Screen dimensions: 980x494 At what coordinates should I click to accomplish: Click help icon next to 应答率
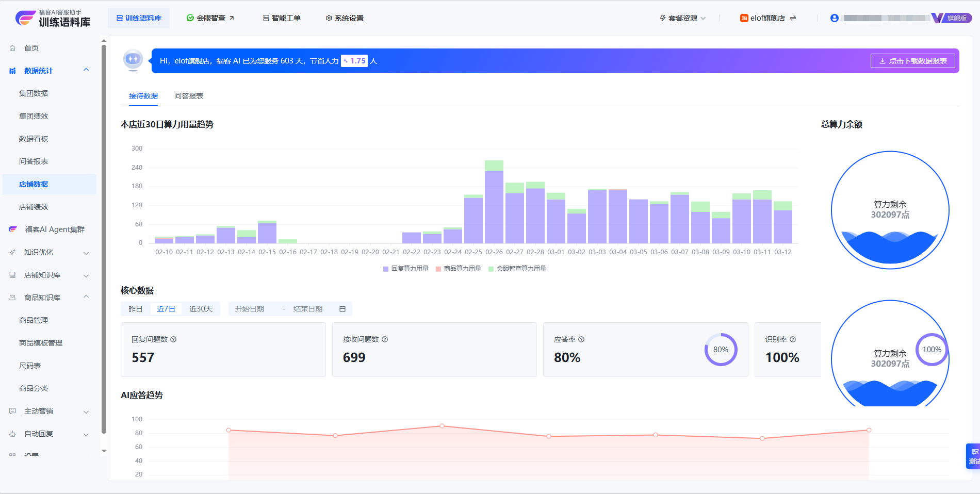tap(581, 339)
